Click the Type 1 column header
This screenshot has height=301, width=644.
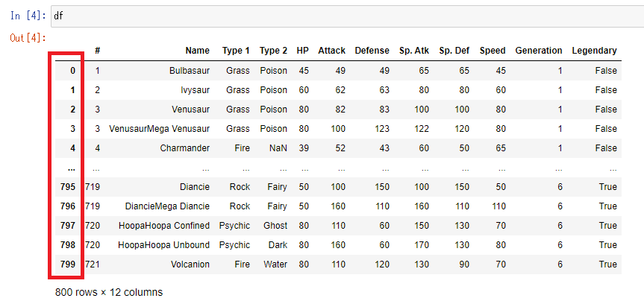pyautogui.click(x=236, y=51)
